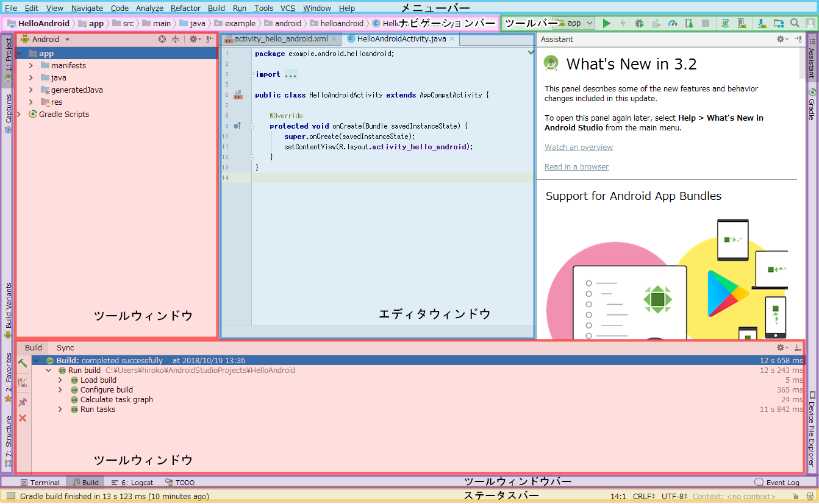Toggle the pin tab icon in Build panel
Screen dimensions: 819x504
point(23,402)
